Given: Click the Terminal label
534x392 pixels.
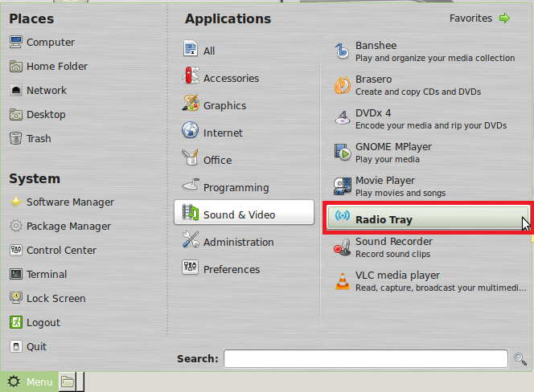Looking at the screenshot, I should tap(47, 274).
